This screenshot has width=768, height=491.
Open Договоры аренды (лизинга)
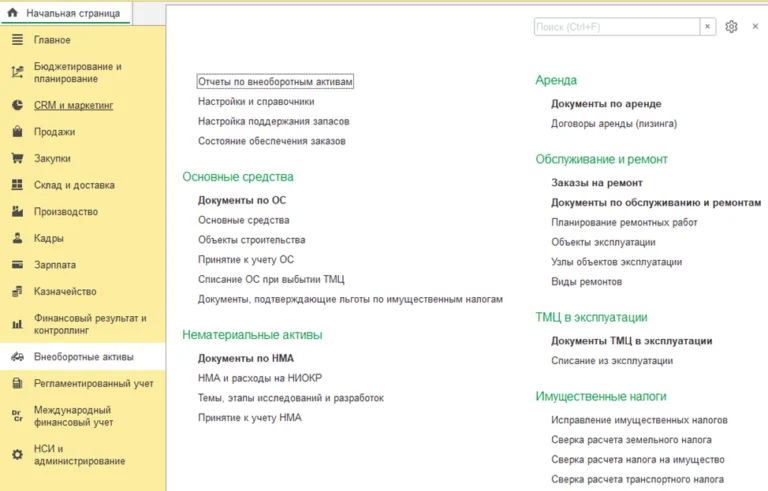614,124
